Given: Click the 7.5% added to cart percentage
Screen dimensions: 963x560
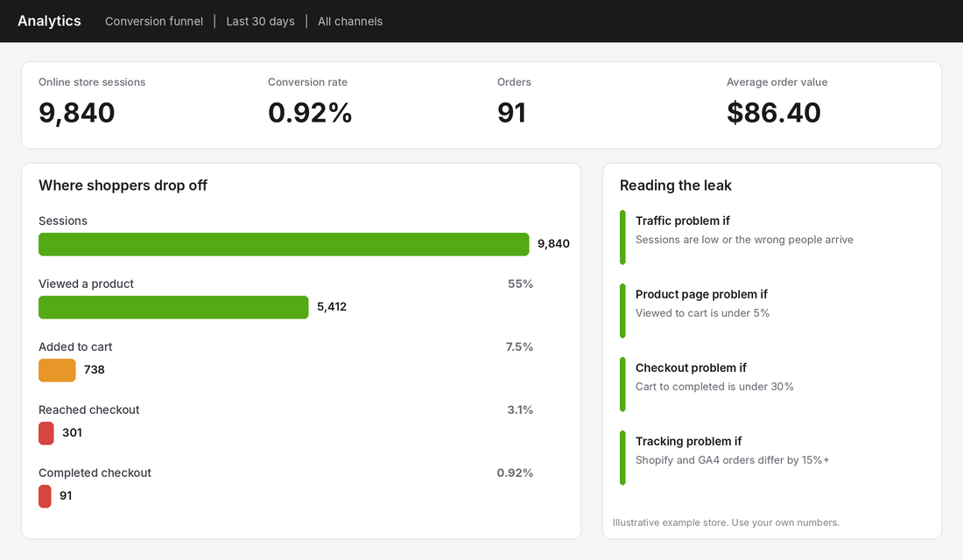Looking at the screenshot, I should [519, 346].
